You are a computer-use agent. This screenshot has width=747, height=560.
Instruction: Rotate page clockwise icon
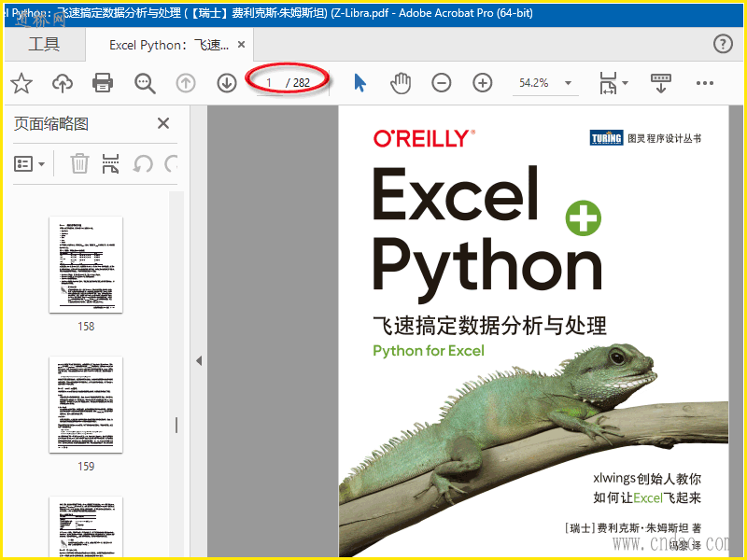[171, 164]
